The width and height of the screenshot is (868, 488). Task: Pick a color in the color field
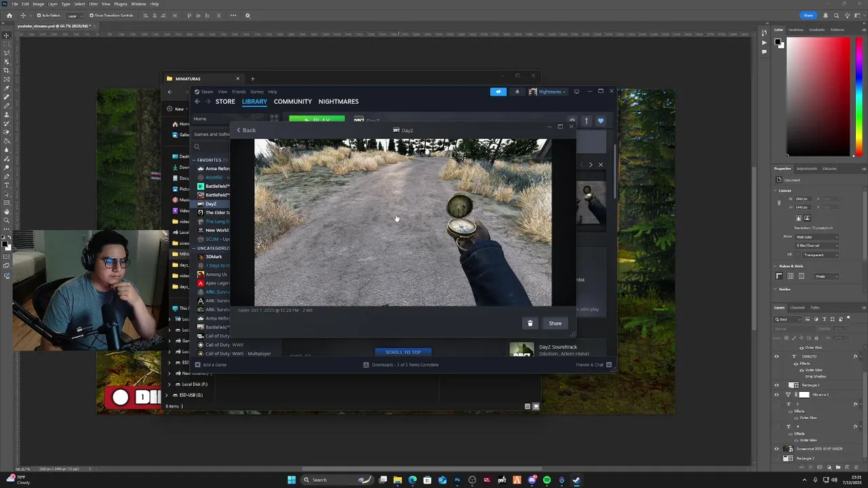tap(818, 96)
